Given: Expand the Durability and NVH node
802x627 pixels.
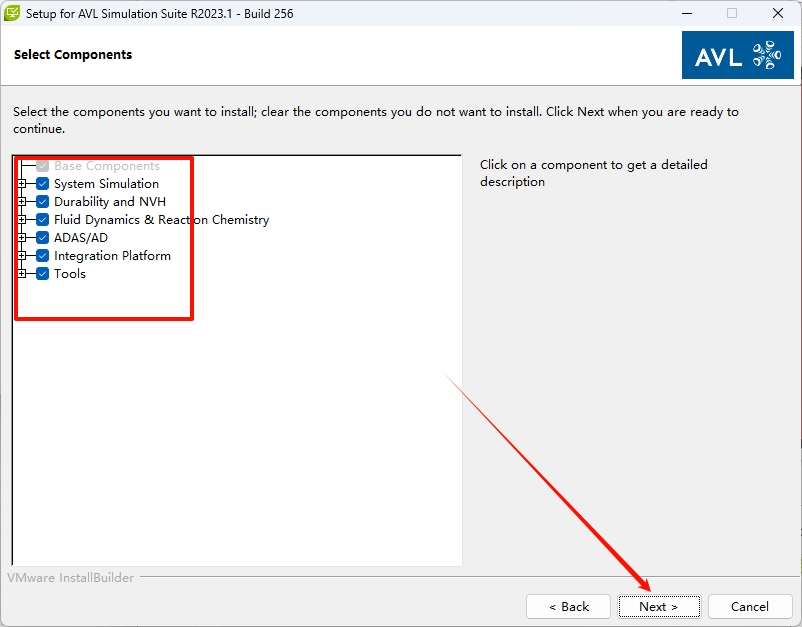Looking at the screenshot, I should [x=22, y=202].
